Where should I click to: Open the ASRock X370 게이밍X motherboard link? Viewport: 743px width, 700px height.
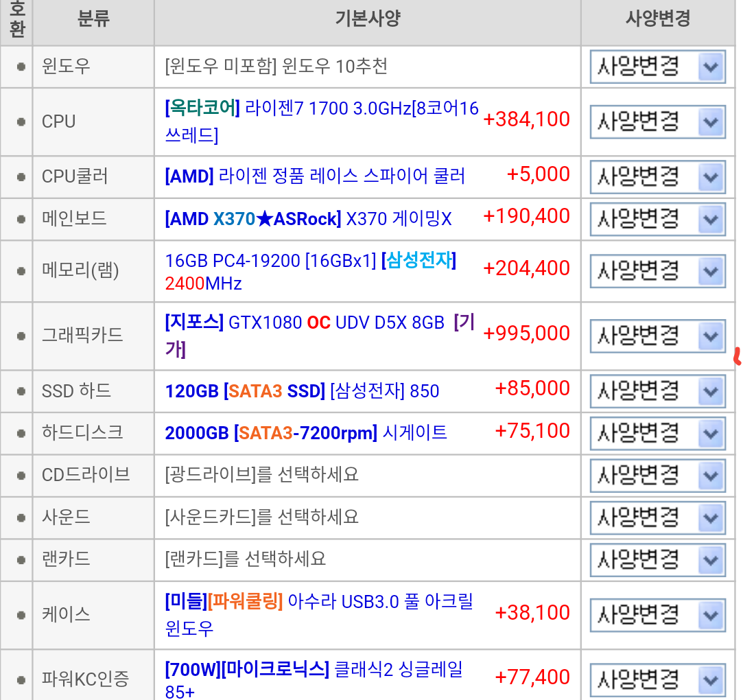[x=308, y=219]
